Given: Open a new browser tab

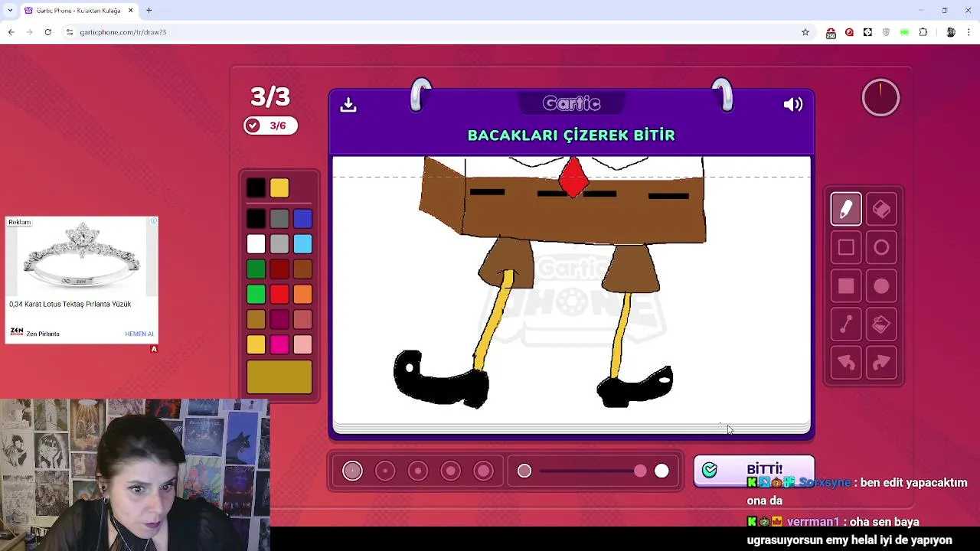Looking at the screenshot, I should click(x=149, y=11).
